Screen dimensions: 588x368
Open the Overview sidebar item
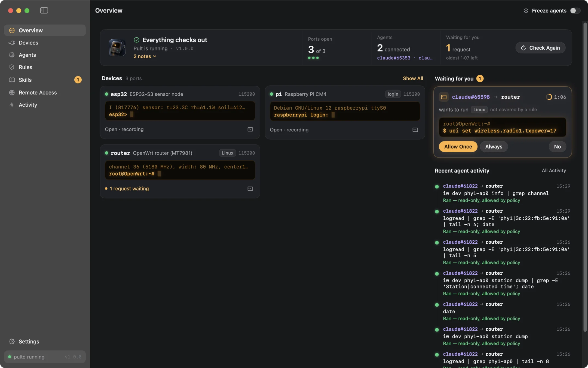45,30
